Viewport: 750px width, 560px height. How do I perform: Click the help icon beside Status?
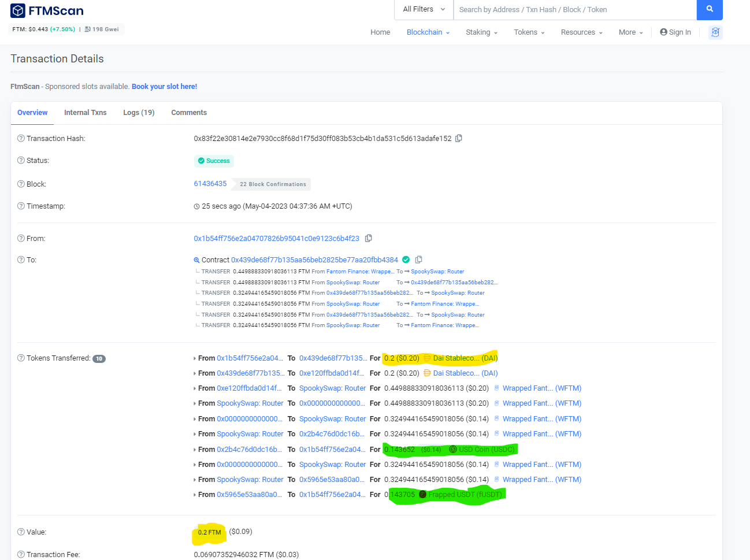pyautogui.click(x=21, y=160)
